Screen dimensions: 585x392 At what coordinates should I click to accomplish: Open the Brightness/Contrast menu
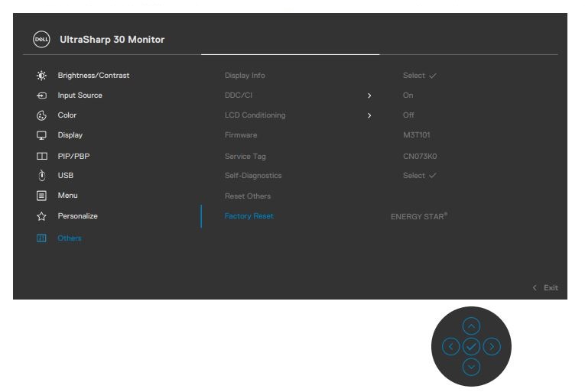[x=93, y=76]
